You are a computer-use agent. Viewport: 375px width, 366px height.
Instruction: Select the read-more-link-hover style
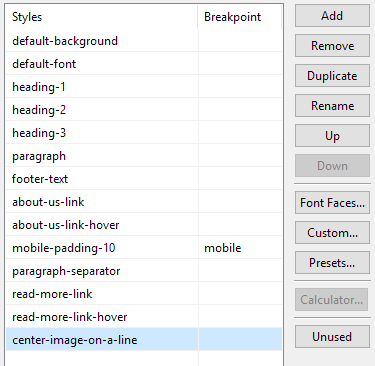(144, 317)
